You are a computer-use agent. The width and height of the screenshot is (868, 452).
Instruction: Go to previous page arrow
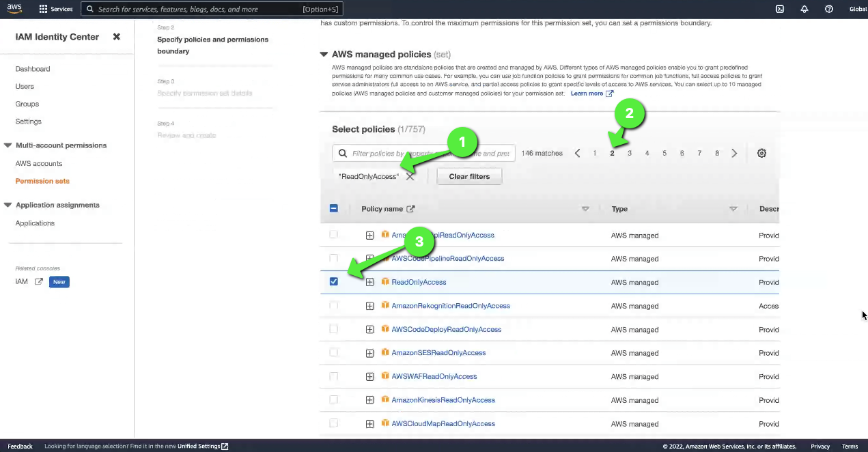tap(577, 153)
